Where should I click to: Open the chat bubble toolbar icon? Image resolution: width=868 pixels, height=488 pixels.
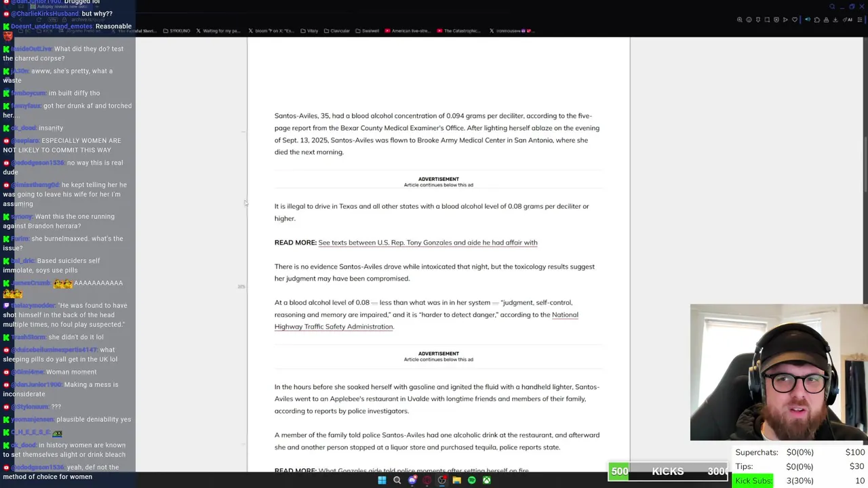[x=817, y=20]
